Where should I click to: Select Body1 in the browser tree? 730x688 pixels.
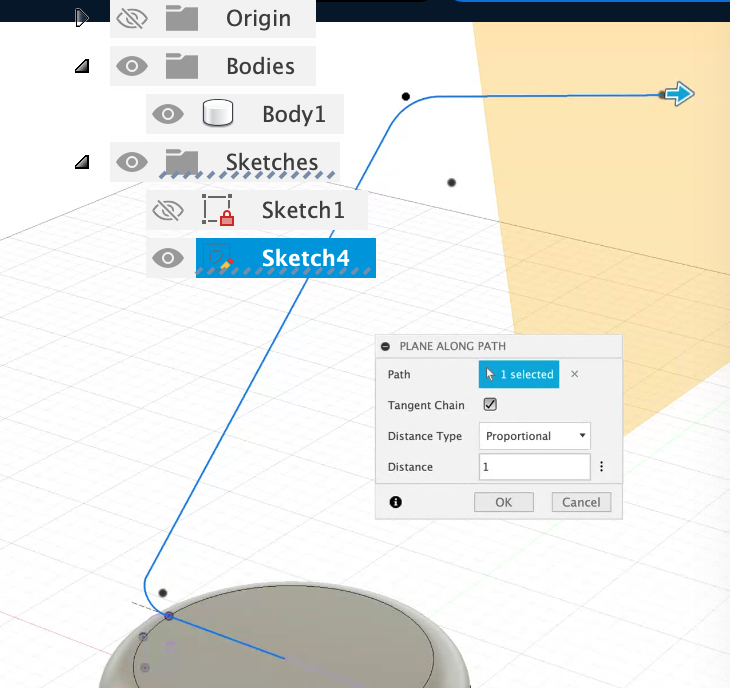(294, 114)
